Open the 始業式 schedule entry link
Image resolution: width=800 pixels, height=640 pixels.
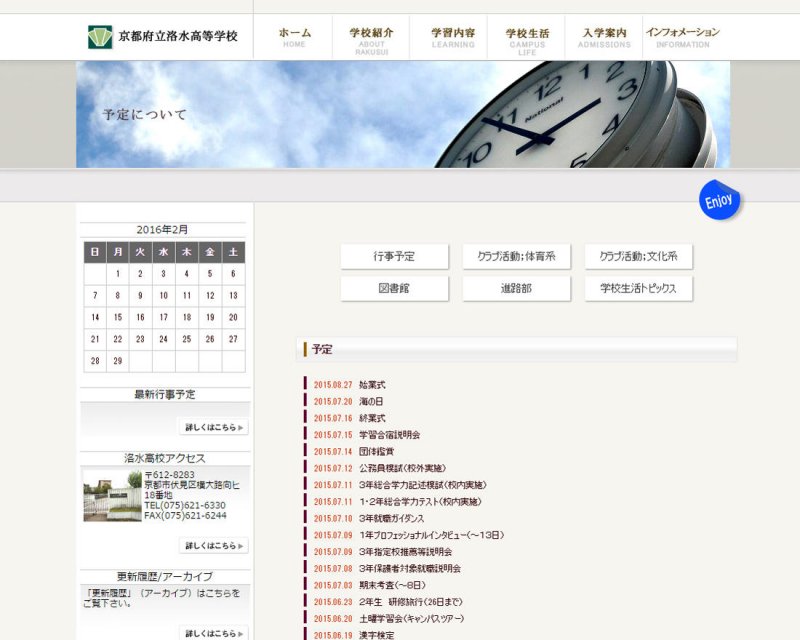point(372,384)
